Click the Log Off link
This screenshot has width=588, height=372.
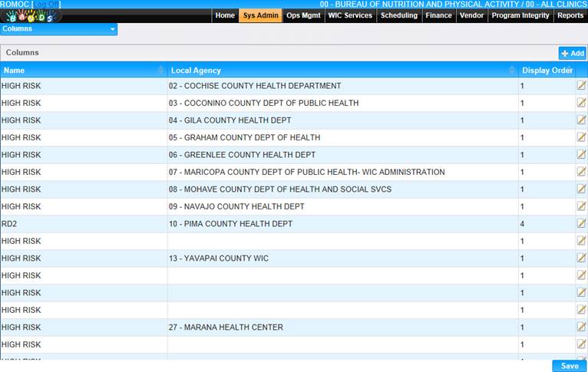pyautogui.click(x=47, y=5)
